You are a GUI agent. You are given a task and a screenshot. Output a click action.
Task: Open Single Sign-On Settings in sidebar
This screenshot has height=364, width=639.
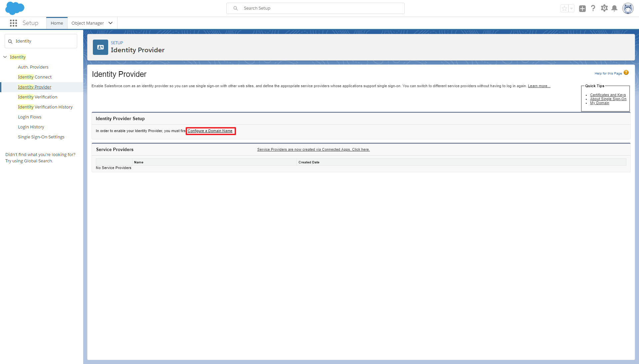tap(41, 137)
